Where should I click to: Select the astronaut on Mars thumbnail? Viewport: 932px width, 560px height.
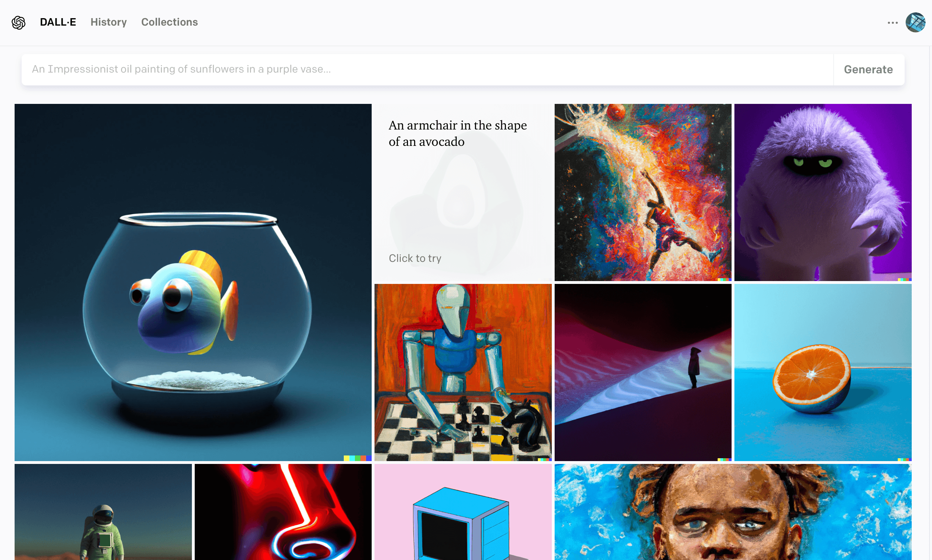tap(103, 512)
